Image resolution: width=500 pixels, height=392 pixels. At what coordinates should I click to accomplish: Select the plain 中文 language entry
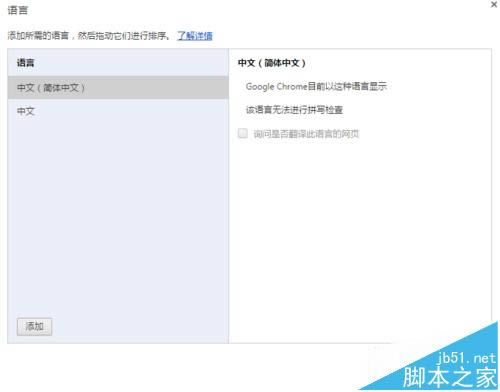click(118, 111)
